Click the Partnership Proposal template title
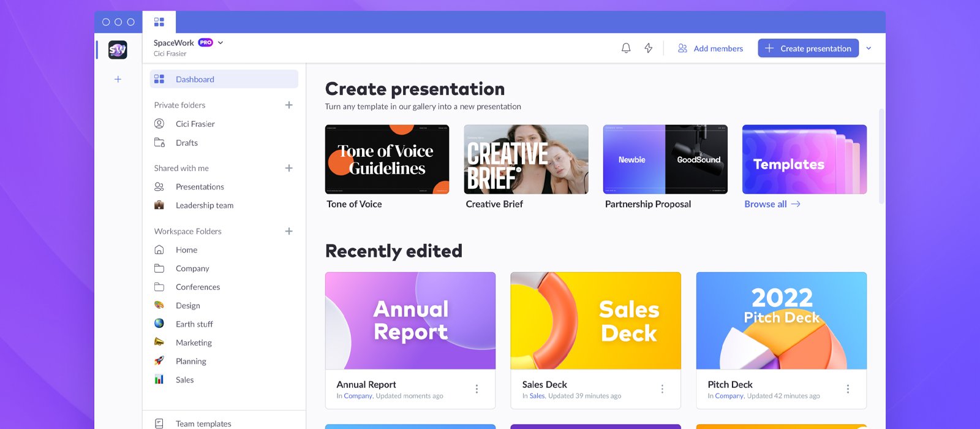Viewport: 980px width, 429px height. tap(648, 204)
